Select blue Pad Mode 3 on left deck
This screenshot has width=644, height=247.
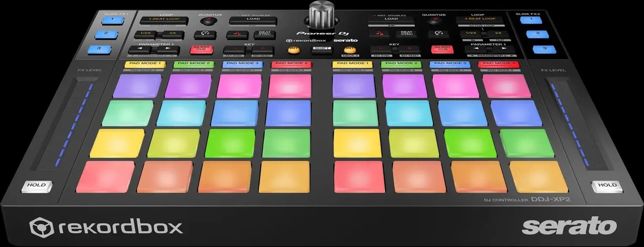coord(242,64)
